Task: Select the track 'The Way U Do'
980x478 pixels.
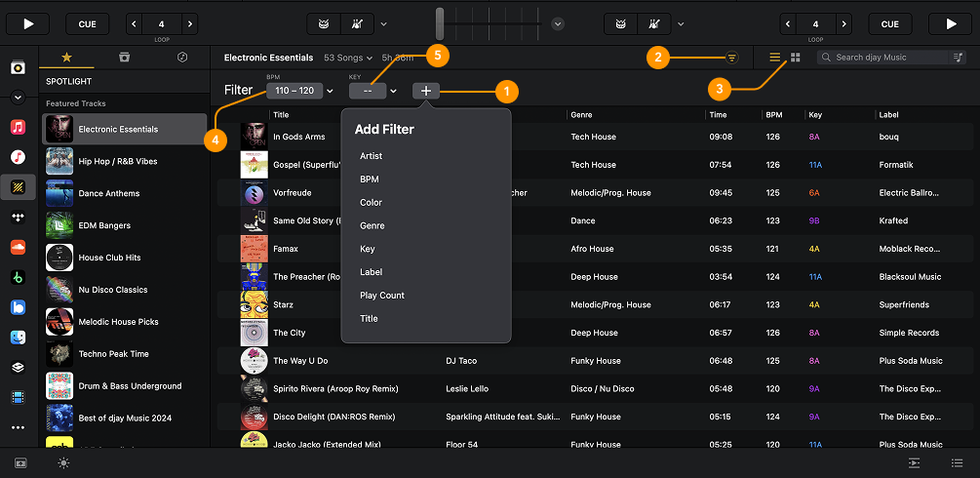Action: pos(300,361)
